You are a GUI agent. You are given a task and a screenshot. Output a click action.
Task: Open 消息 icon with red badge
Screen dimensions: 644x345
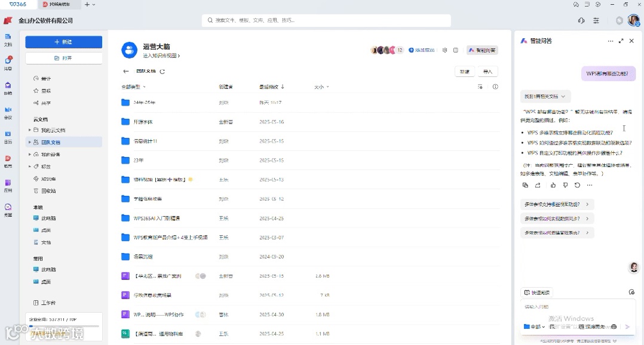coord(8,64)
